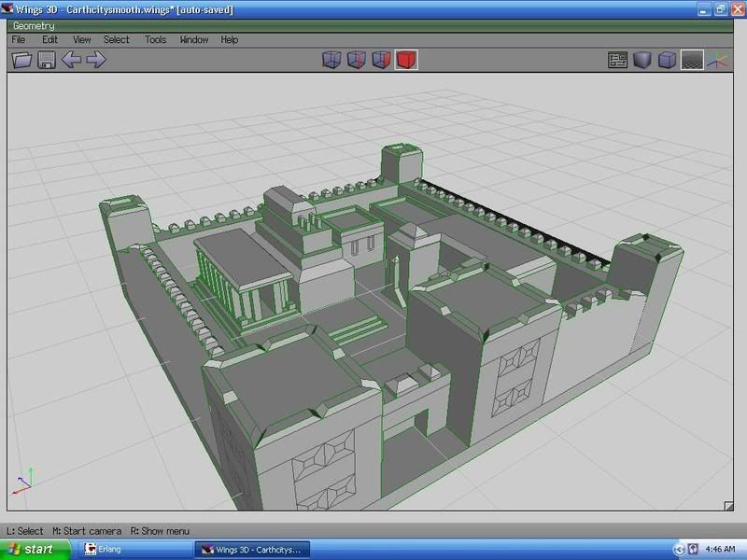This screenshot has width=747, height=560.
Task: Toggle the orthographic/perspective view cube icon
Action: [667, 61]
